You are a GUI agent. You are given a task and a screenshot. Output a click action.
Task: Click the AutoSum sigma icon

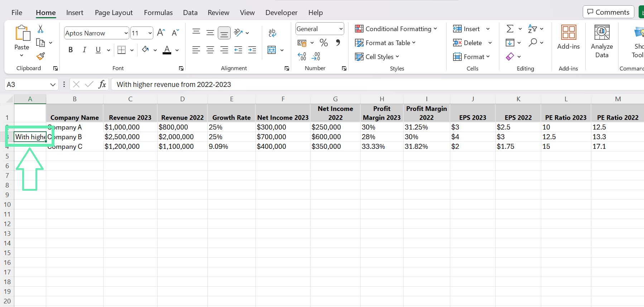click(x=510, y=29)
